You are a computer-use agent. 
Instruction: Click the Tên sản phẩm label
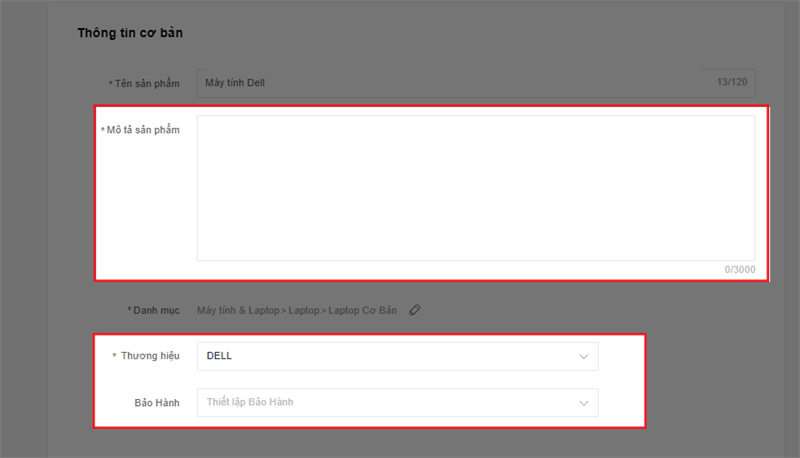coord(147,84)
